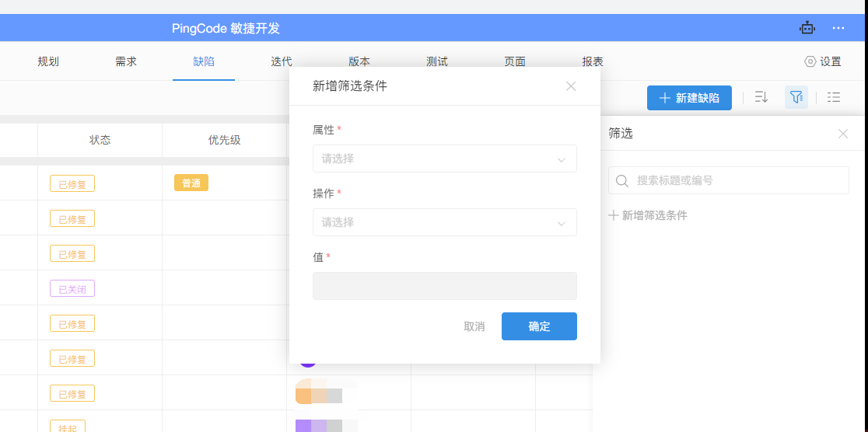Switch to the 规划 tab
The height and width of the screenshot is (432, 868).
pyautogui.click(x=48, y=61)
